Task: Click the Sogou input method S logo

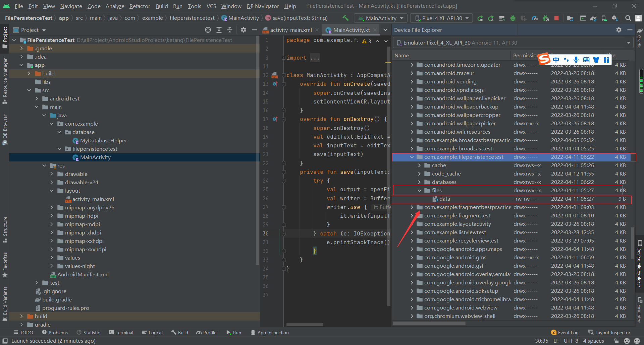Action: pos(544,59)
